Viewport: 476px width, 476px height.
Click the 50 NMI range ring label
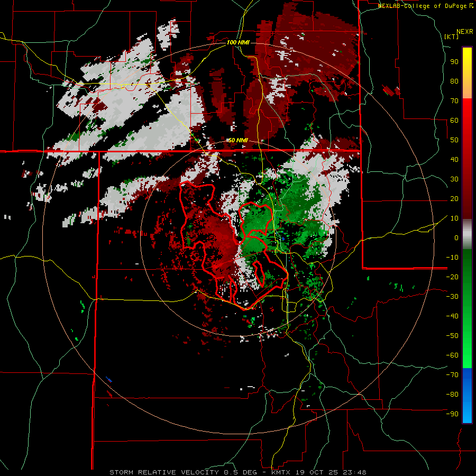pos(238,140)
